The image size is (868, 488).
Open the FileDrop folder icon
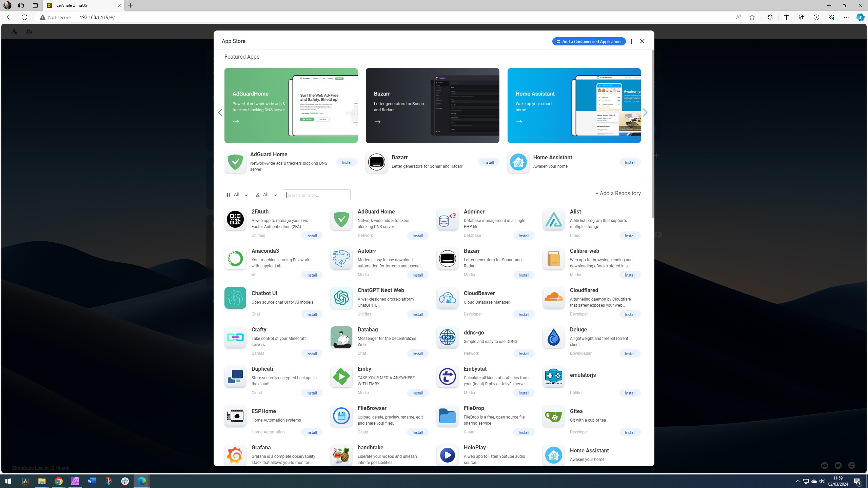(447, 416)
